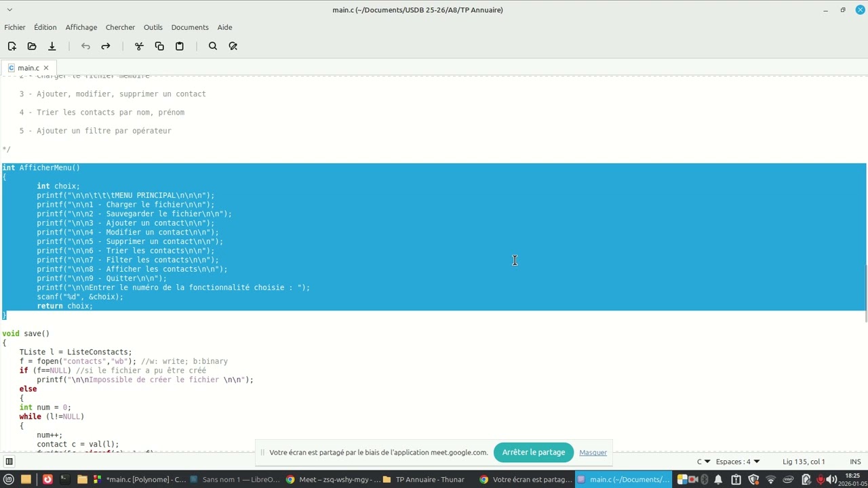Click the window menu chevron in title bar
This screenshot has height=488, width=868.
point(9,9)
